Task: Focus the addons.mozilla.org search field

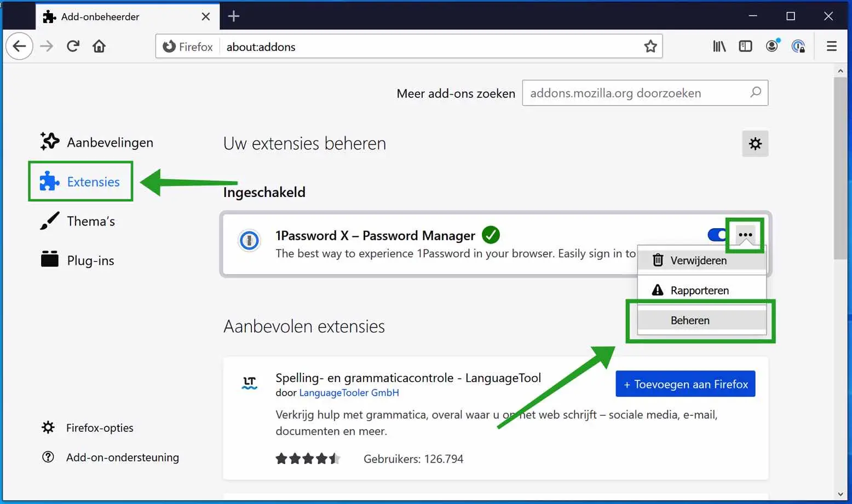Action: [645, 92]
